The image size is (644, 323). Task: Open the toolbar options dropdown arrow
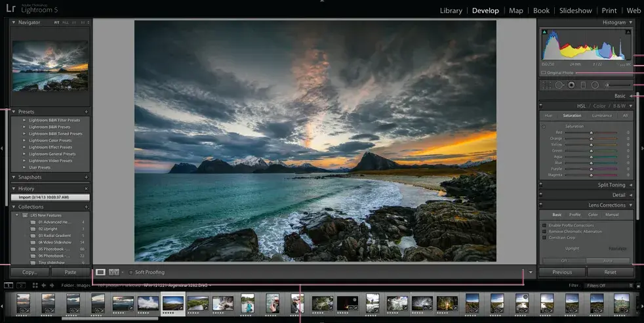click(531, 272)
